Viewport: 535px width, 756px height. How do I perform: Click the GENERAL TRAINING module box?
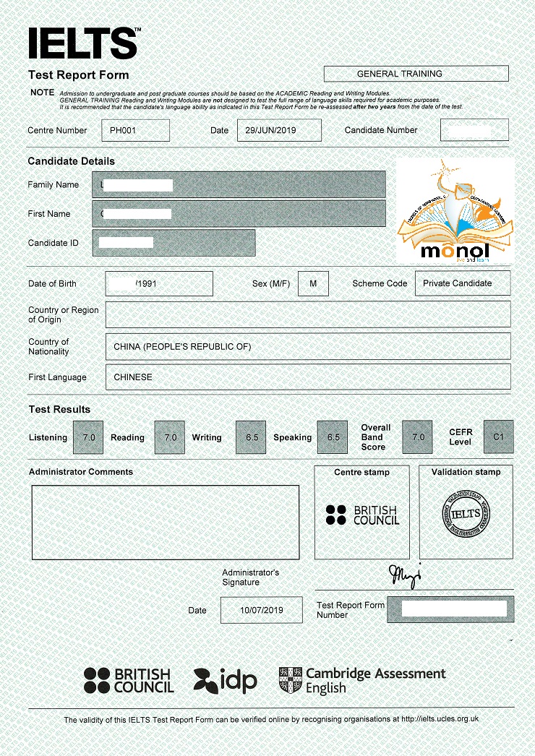416,74
